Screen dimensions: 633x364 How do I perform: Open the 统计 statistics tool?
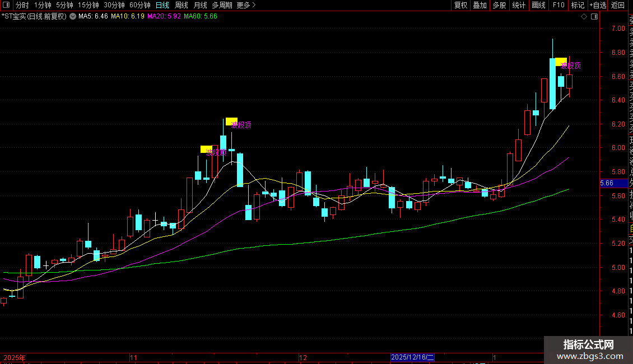(x=519, y=5)
